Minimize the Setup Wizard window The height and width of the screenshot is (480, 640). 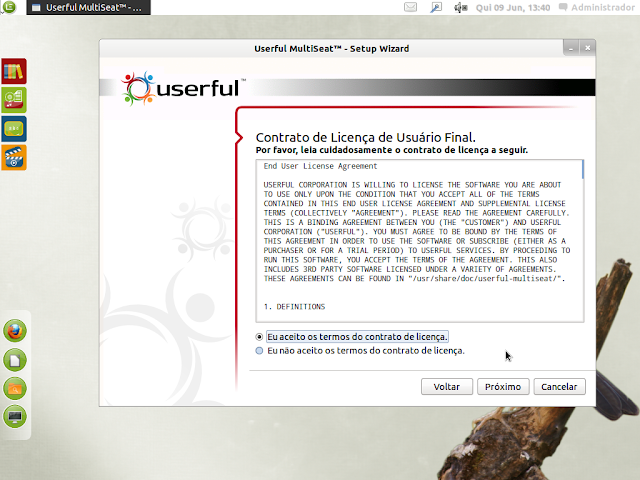point(571,48)
